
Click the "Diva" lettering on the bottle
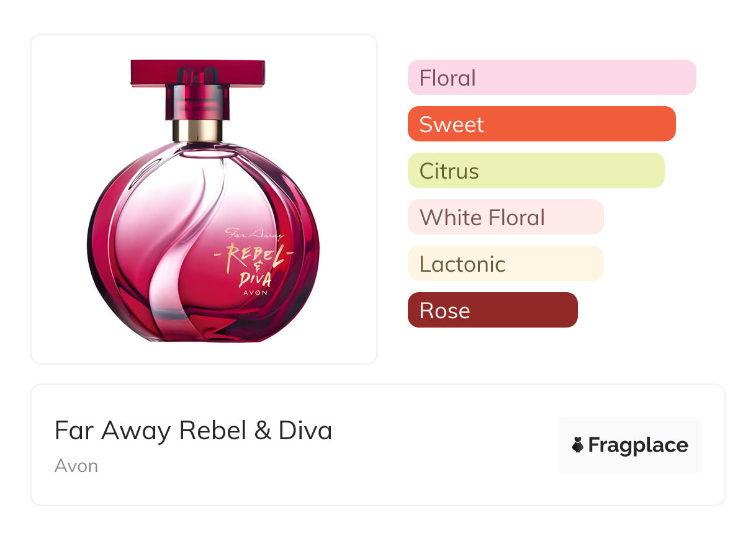255,279
